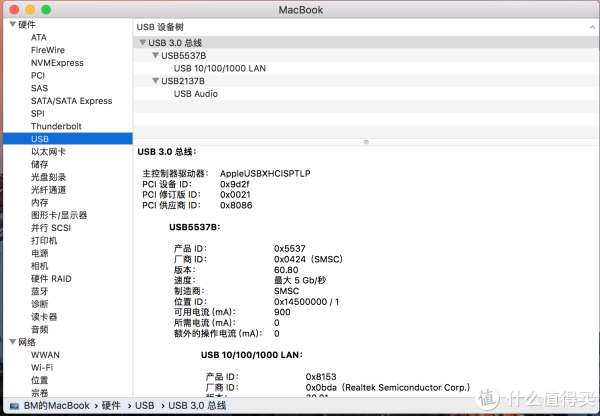Click the AppleUSBXHCISPTLP driver value
This screenshot has height=416, width=600.
[265, 173]
